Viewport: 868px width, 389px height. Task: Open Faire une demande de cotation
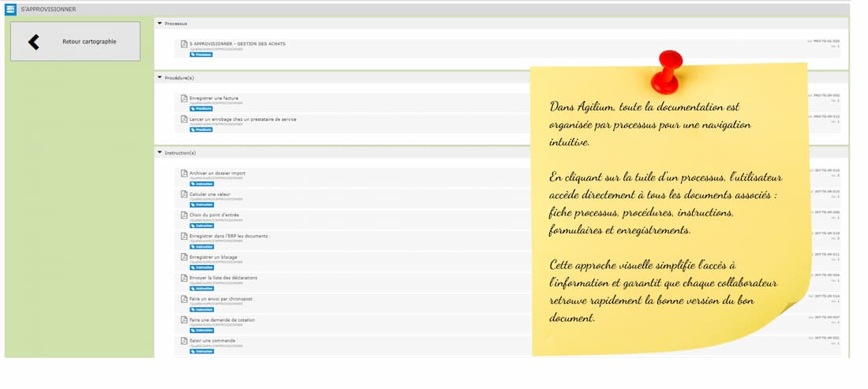click(222, 320)
